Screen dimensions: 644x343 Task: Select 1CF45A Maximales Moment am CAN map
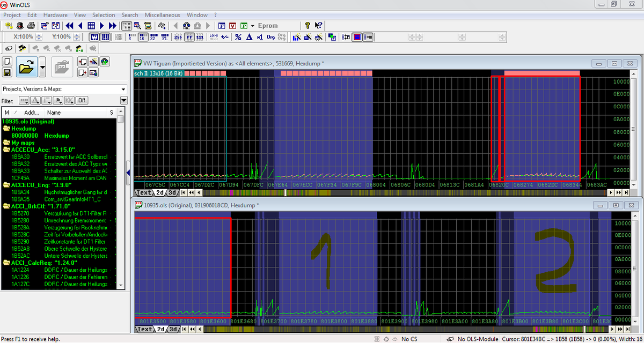[59, 177]
